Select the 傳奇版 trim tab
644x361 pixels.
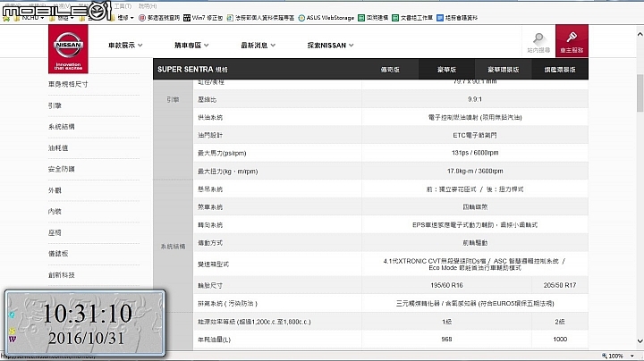(390, 70)
